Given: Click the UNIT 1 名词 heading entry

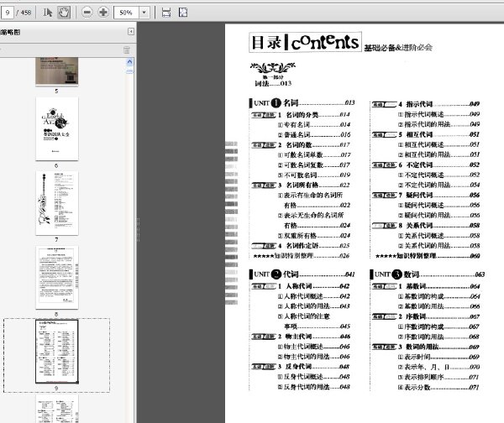Looking at the screenshot, I should click(302, 102).
